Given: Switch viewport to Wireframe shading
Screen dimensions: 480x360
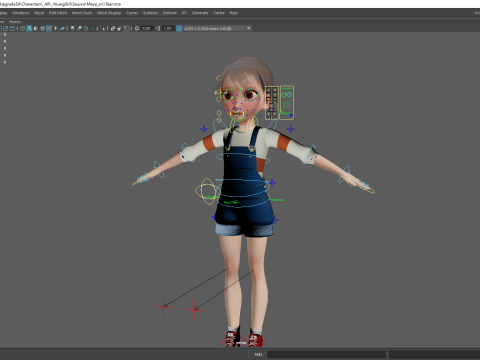Looking at the screenshot, I should 22,28.
